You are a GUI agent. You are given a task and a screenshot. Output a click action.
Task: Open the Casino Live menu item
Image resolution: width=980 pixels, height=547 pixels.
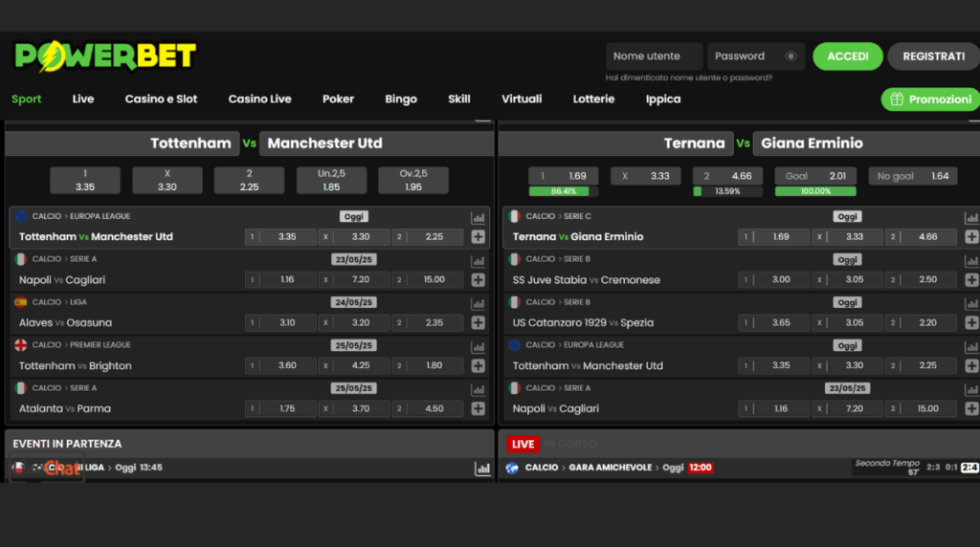pos(259,99)
